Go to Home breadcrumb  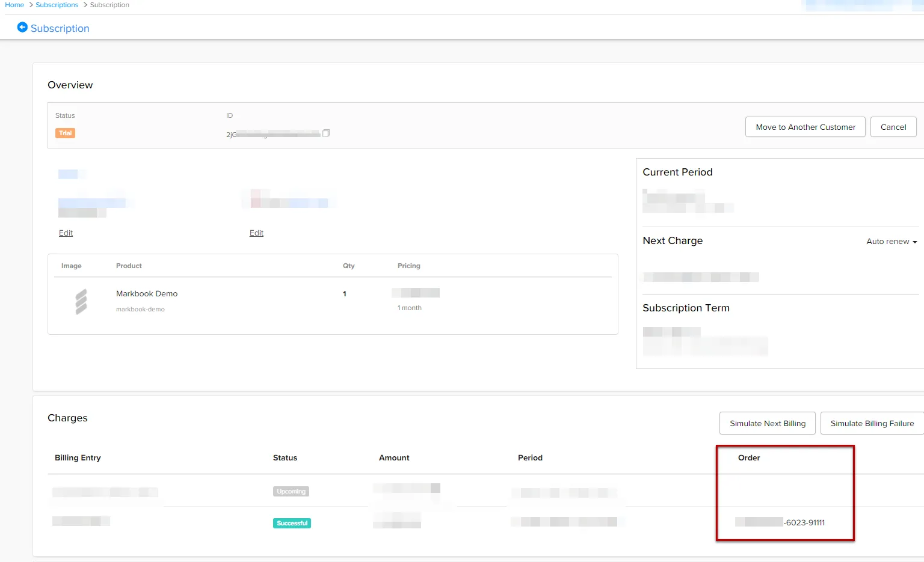coord(14,5)
